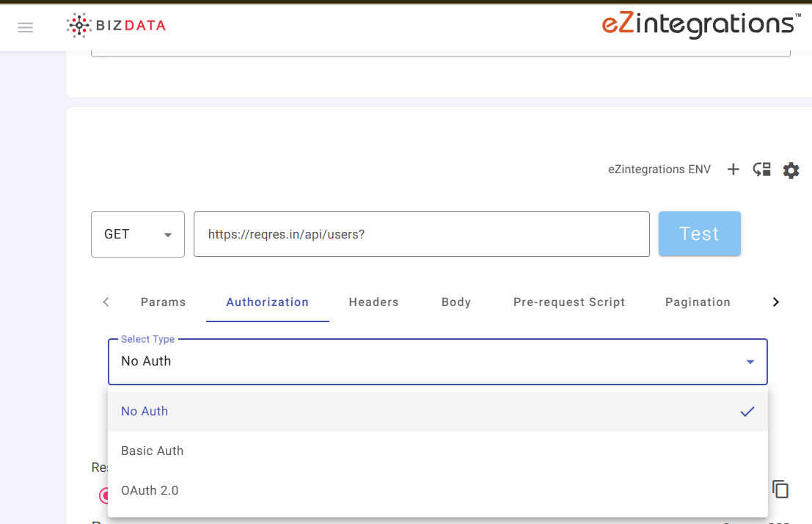Screen dimensions: 812x524
Task: Switch to the Headers tab
Action: tap(373, 302)
